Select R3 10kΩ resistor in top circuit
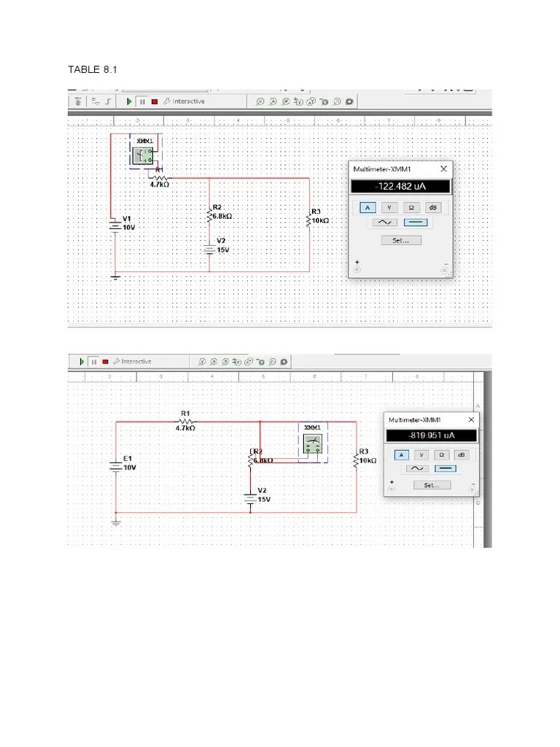 (x=309, y=220)
